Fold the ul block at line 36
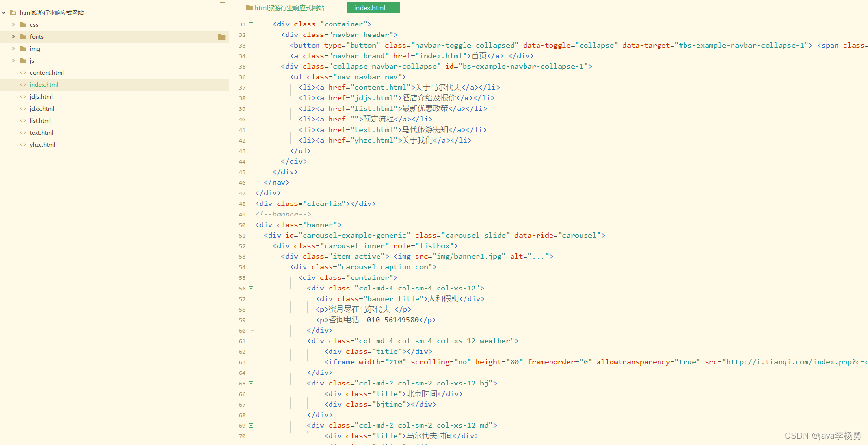The image size is (868, 445). 251,77
